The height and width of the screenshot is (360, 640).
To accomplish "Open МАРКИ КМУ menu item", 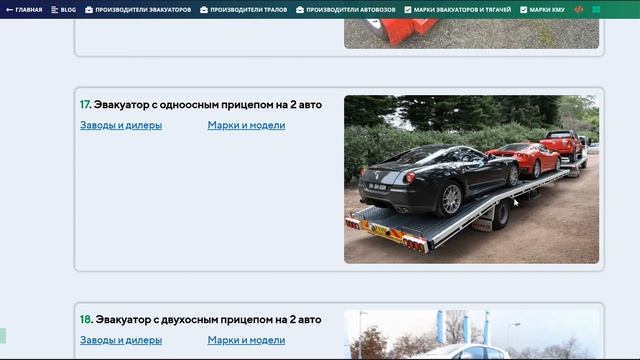I will [542, 9].
